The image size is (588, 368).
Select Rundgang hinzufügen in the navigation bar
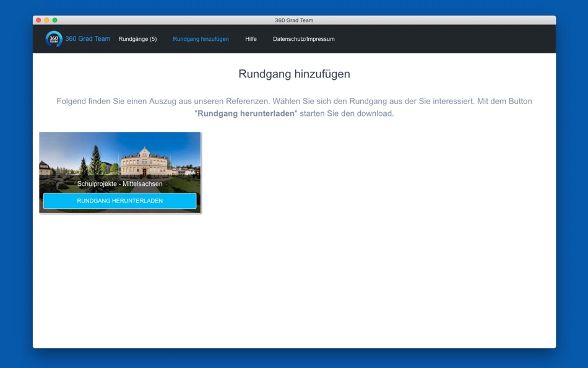coord(201,39)
